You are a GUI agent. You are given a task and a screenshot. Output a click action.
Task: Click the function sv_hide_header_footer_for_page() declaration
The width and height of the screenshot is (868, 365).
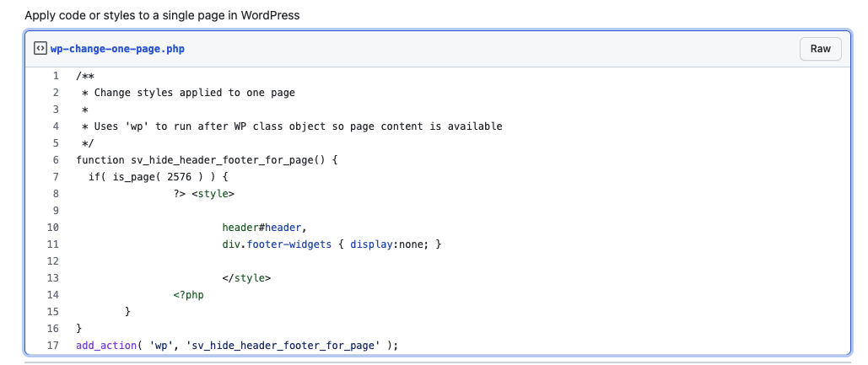(207, 160)
